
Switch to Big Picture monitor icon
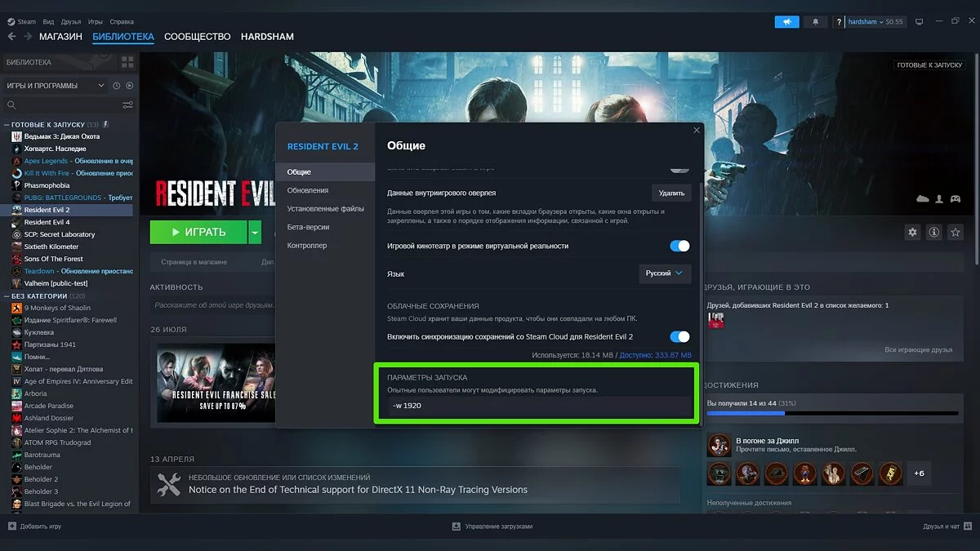point(920,21)
